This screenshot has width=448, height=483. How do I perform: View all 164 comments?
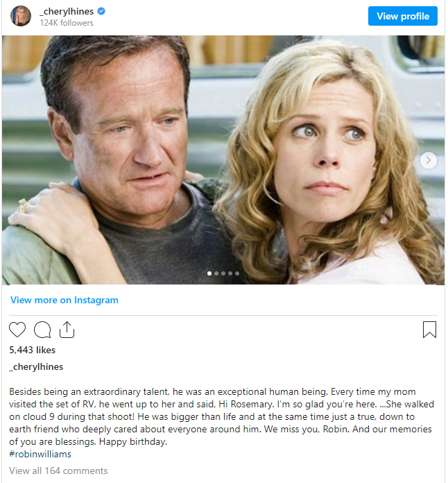pyautogui.click(x=58, y=471)
